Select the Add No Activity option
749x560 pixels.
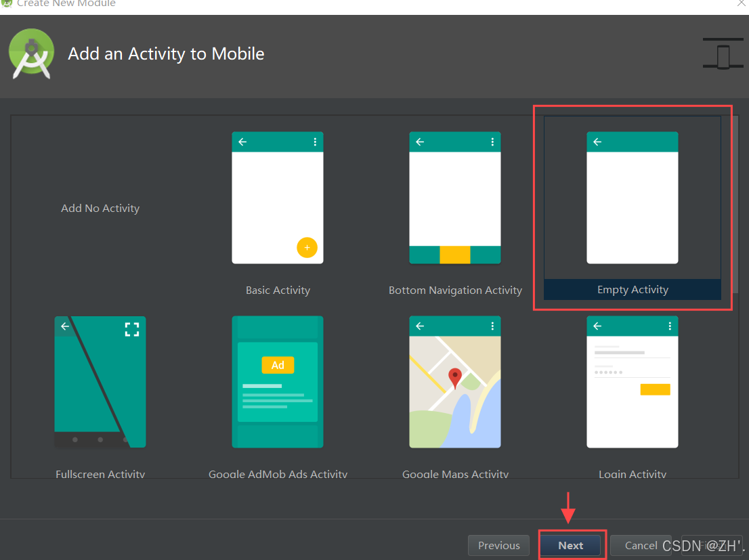tap(100, 209)
